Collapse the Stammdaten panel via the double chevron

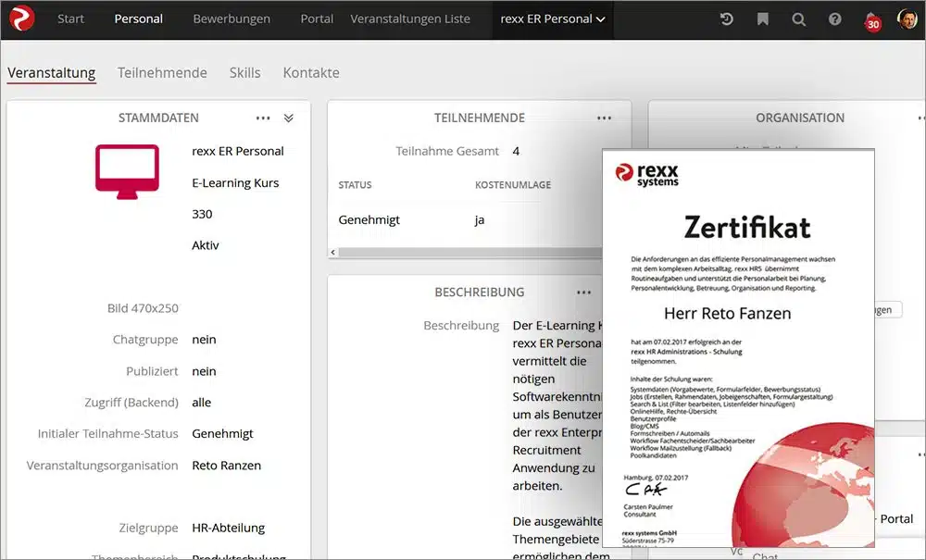(x=288, y=118)
